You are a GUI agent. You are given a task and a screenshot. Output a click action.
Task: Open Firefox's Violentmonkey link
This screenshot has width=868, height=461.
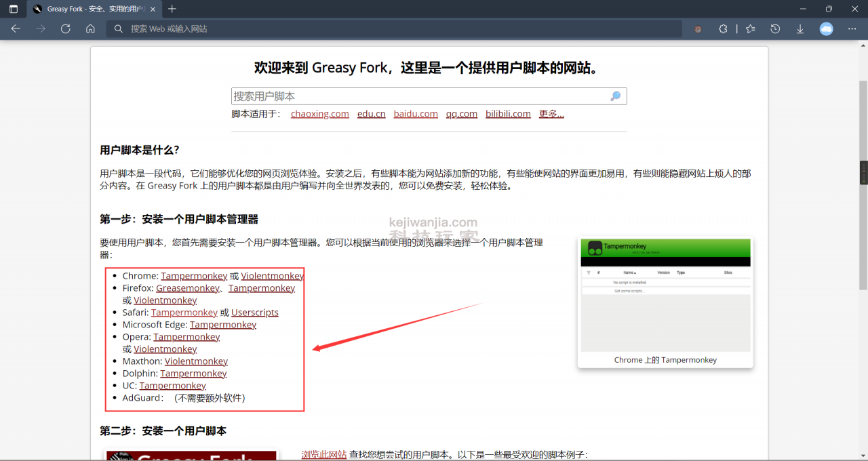(x=165, y=300)
